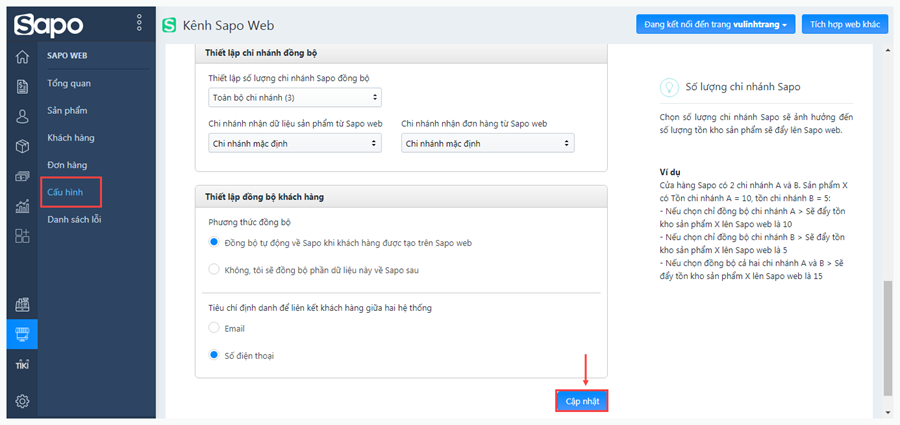Click 'Thiết lập đồng bộ khách hàng' heading

(x=264, y=197)
